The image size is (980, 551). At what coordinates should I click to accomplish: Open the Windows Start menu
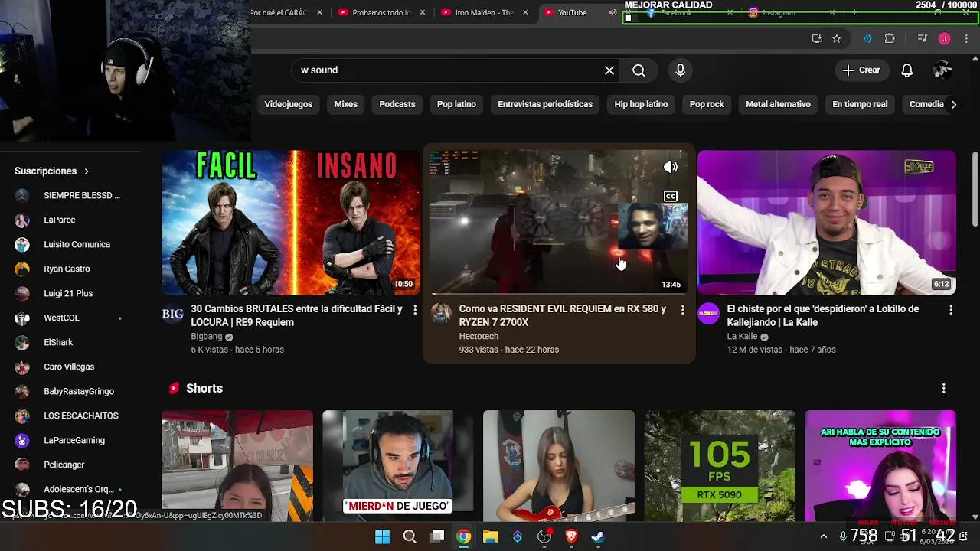[x=382, y=536]
